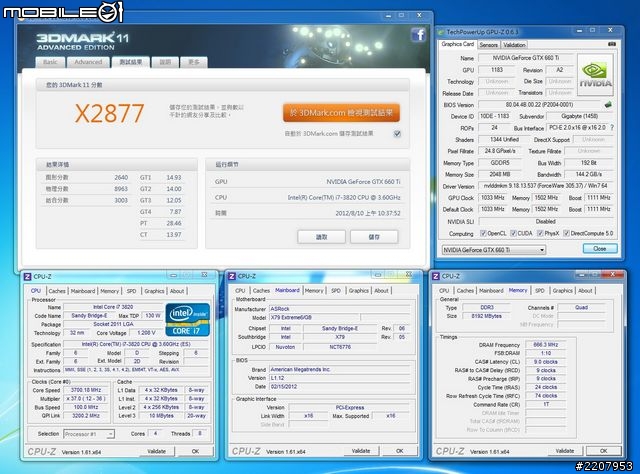Open Caches tab in processor CPU-Z window
The height and width of the screenshot is (474, 640).
57,291
